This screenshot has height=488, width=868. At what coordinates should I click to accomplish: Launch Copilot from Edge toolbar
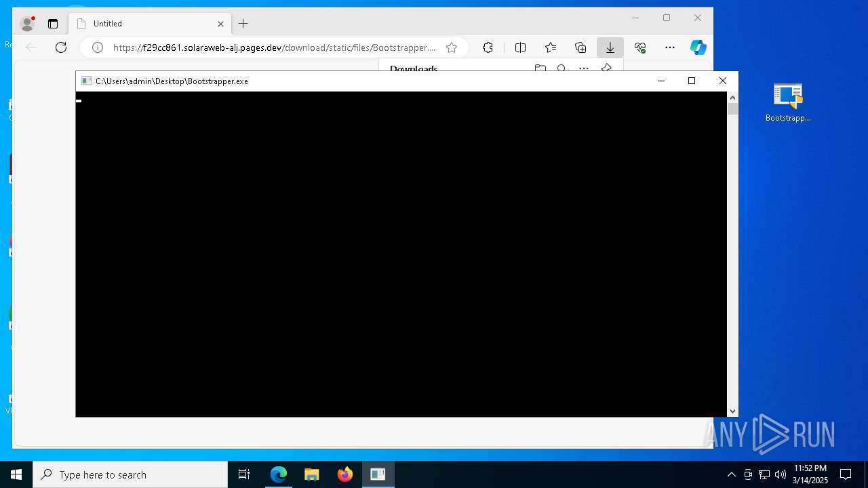[698, 47]
